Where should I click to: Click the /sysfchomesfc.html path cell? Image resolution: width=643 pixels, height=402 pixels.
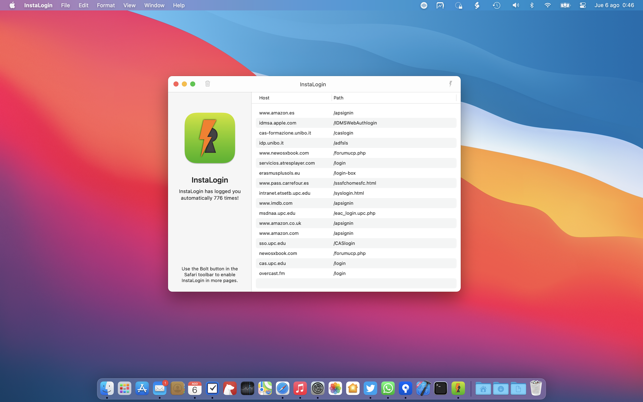coord(354,183)
